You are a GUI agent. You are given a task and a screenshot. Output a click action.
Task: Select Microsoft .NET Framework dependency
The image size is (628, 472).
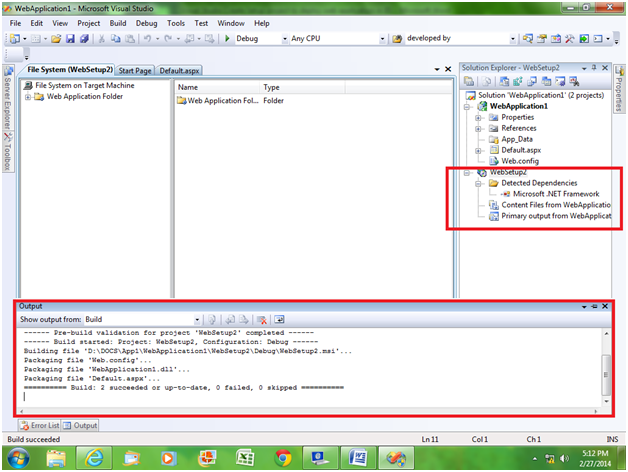pyautogui.click(x=556, y=194)
